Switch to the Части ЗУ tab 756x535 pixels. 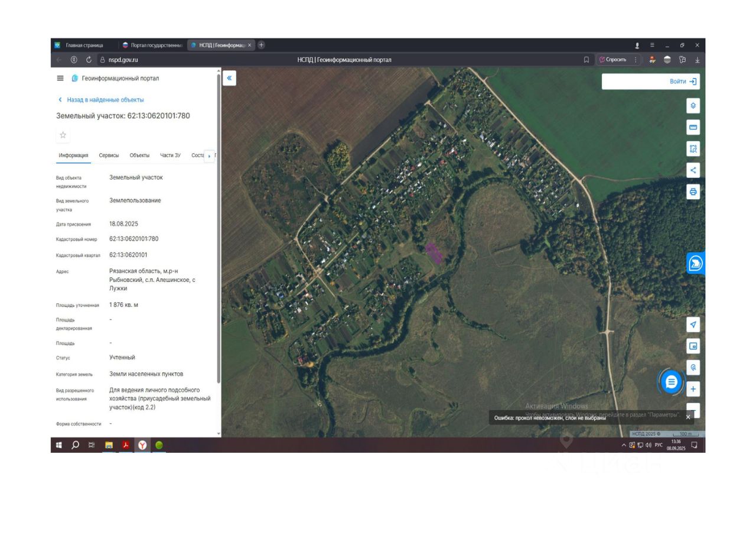click(170, 155)
